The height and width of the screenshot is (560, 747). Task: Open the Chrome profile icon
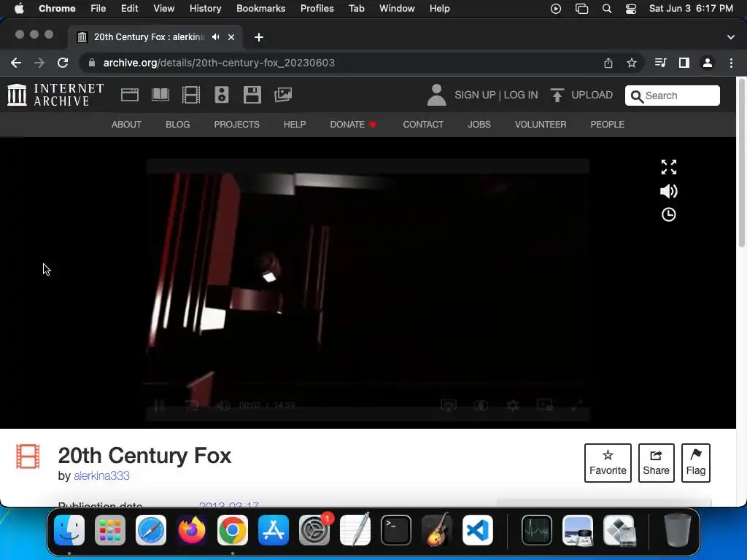[x=708, y=63]
